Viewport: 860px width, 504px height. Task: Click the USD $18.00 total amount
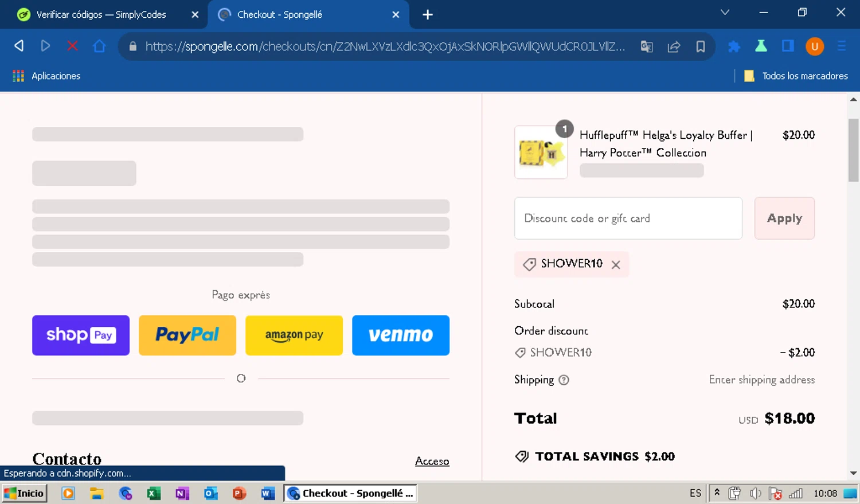[x=777, y=418]
